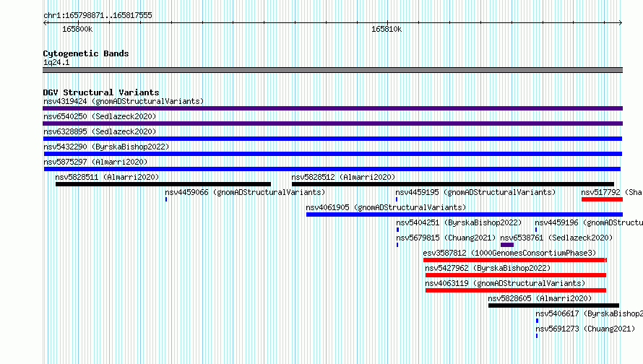This screenshot has width=643, height=364.
Task: Select the nsv5679815 (Chuang2021) label
Action: (x=446, y=238)
